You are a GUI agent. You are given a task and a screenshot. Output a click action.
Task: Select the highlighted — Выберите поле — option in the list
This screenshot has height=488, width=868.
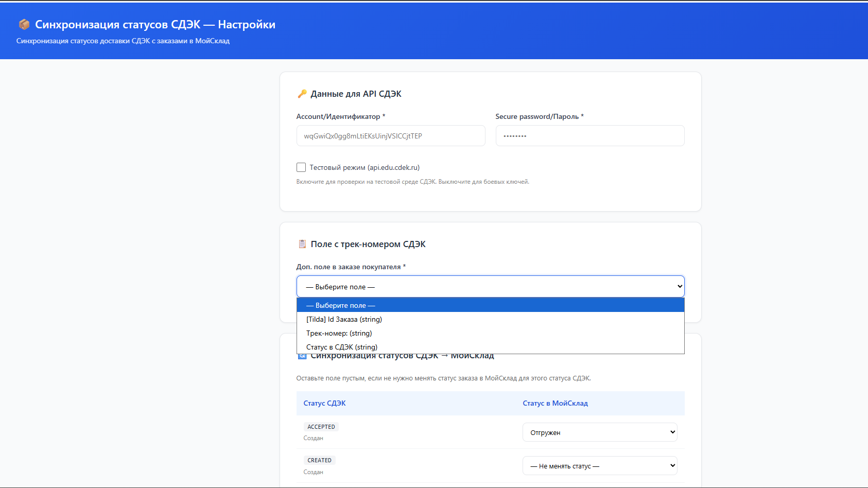pos(491,305)
